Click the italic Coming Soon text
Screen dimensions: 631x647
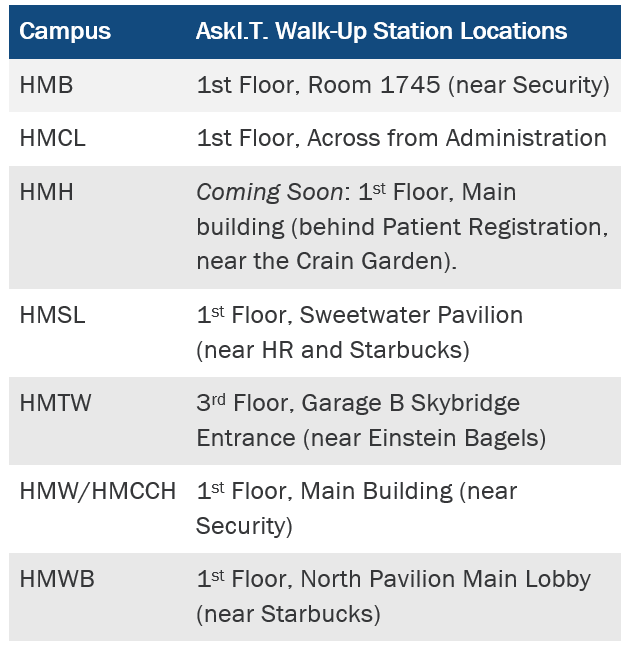pyautogui.click(x=268, y=191)
